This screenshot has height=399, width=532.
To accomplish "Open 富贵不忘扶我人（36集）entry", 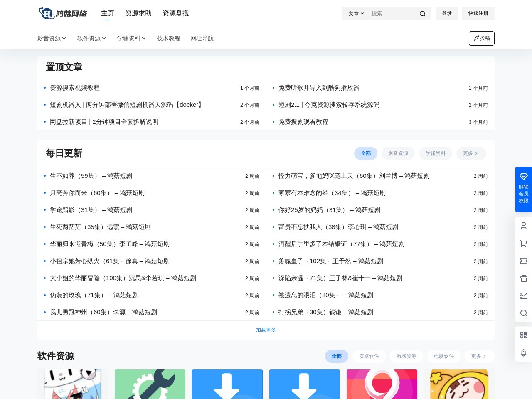I will point(338,227).
